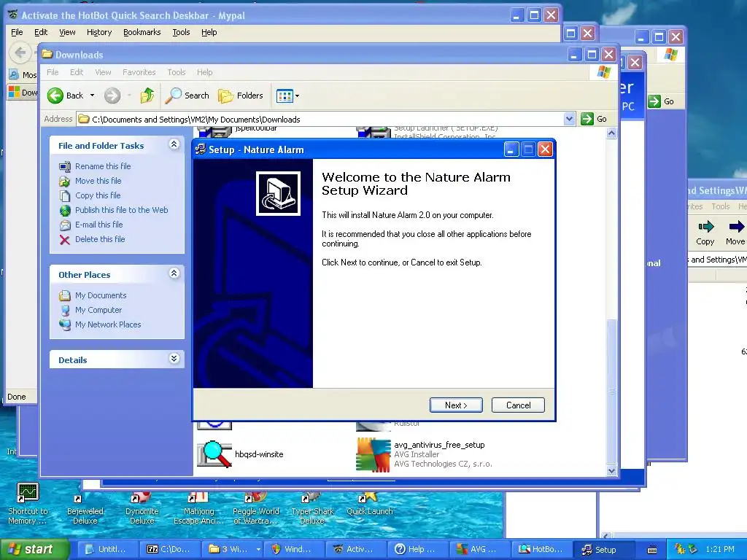Open the address bar dropdown in Downloads
The width and height of the screenshot is (747, 560).
(x=569, y=119)
